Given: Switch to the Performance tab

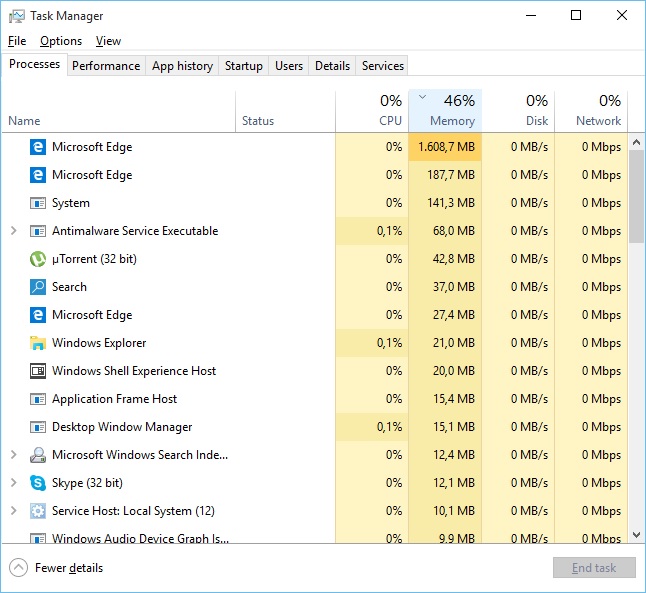Looking at the screenshot, I should (106, 66).
